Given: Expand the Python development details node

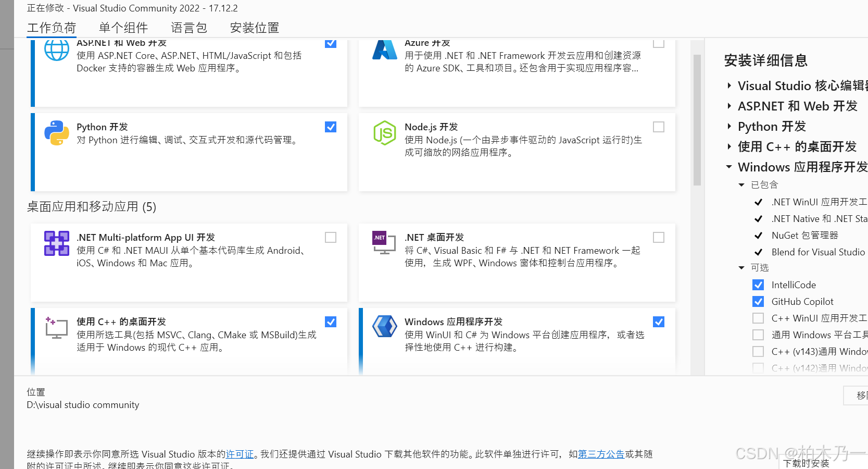Looking at the screenshot, I should [x=729, y=126].
